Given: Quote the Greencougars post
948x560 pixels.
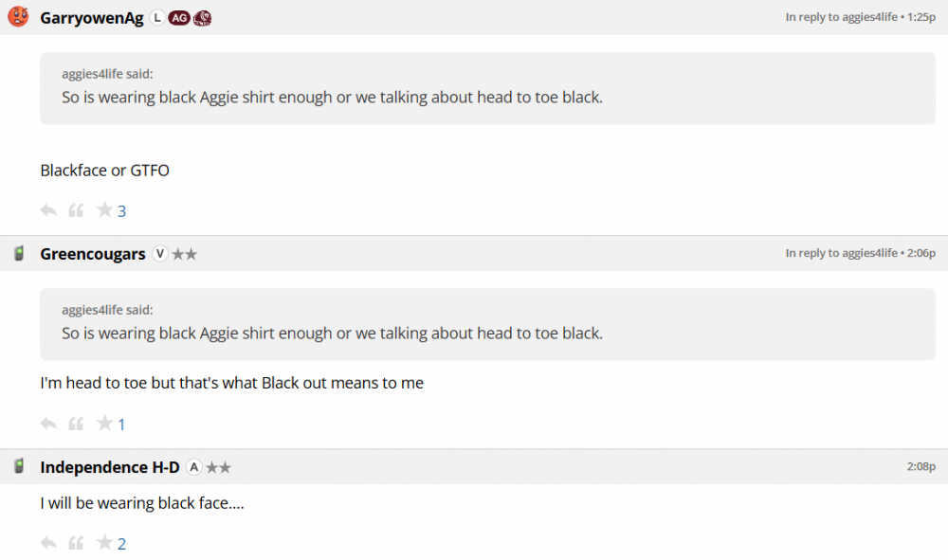Looking at the screenshot, I should [76, 424].
